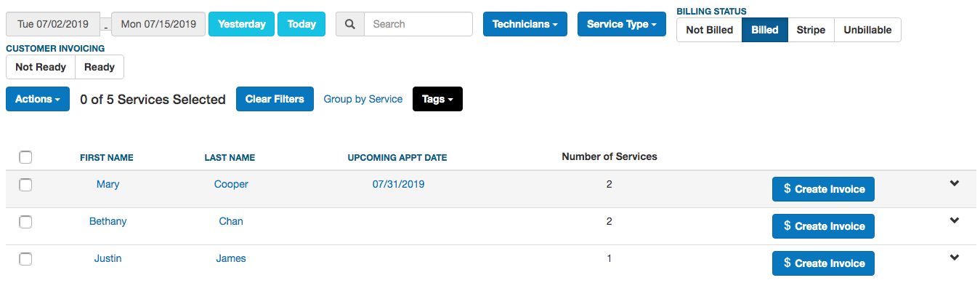The image size is (980, 291).
Task: Check the Mary Cooper row checkbox
Action: pos(25,185)
